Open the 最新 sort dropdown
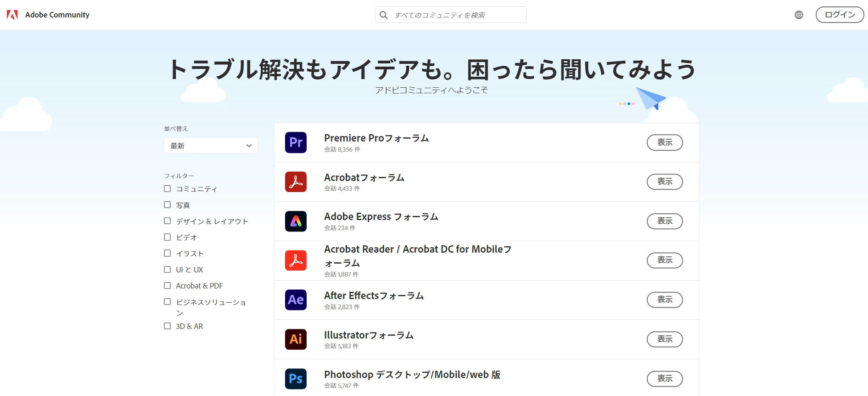 click(x=211, y=146)
